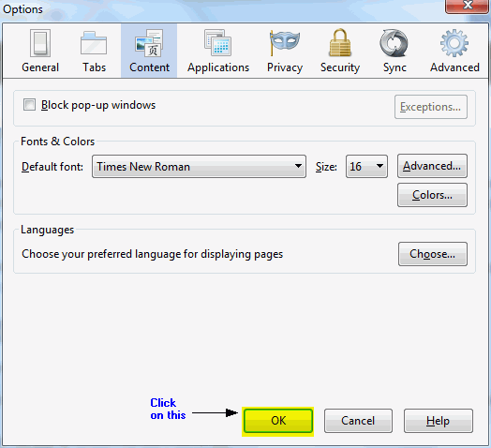
Task: Open the Colors... dialog button
Action: click(x=432, y=195)
